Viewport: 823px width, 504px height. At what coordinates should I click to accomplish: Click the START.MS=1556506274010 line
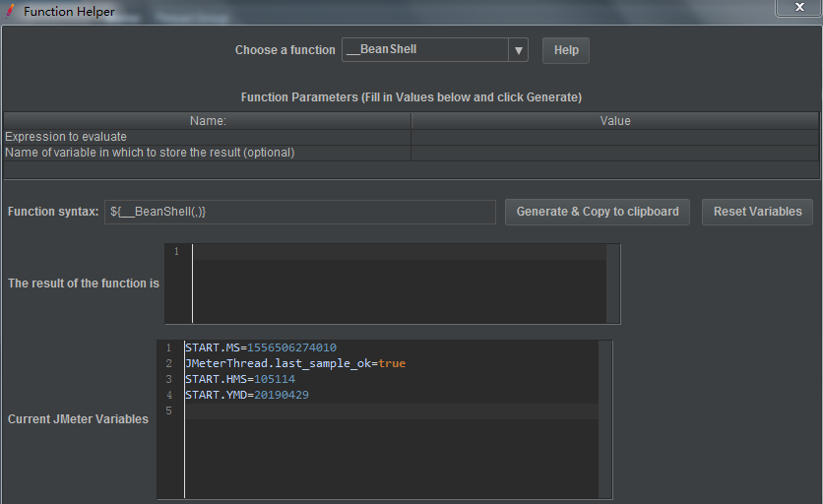[261, 347]
